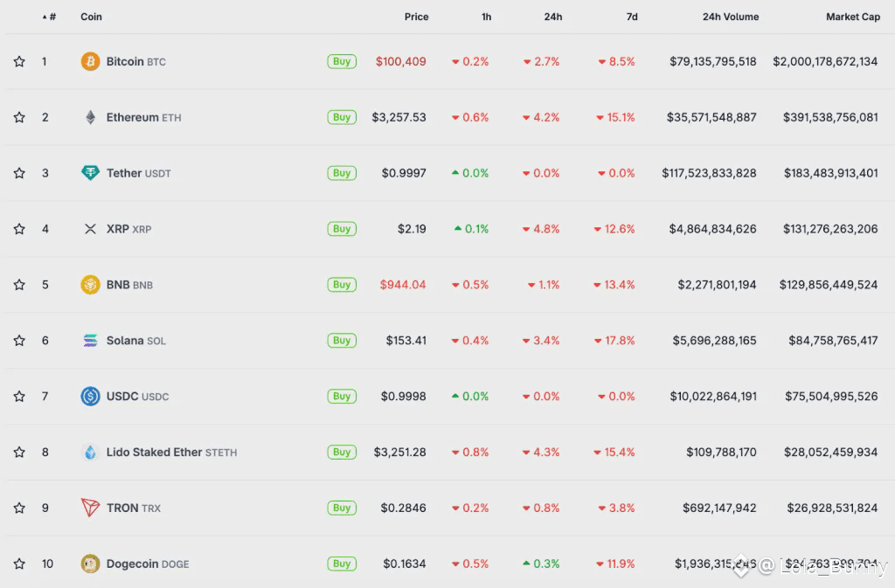The width and height of the screenshot is (895, 588).
Task: Sort by 24h Volume column header
Action: coord(730,17)
